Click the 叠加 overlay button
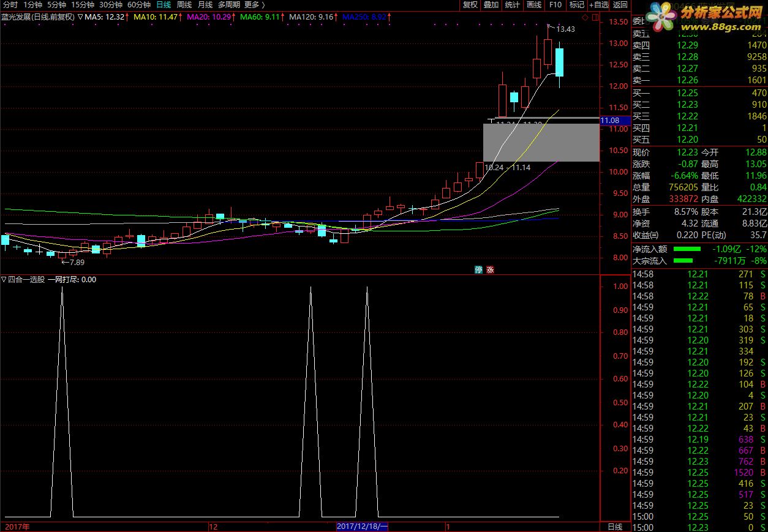The height and width of the screenshot is (532, 768). [x=491, y=4]
